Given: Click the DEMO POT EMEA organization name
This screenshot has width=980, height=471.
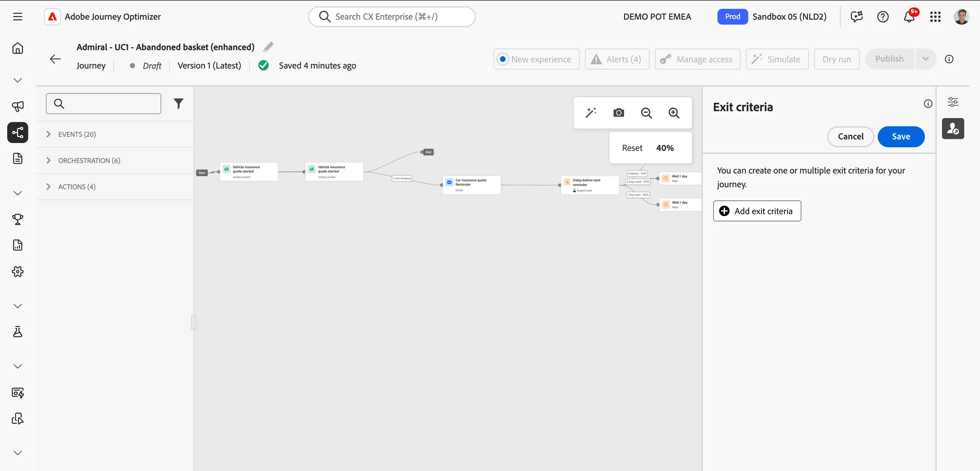Looking at the screenshot, I should click(657, 16).
